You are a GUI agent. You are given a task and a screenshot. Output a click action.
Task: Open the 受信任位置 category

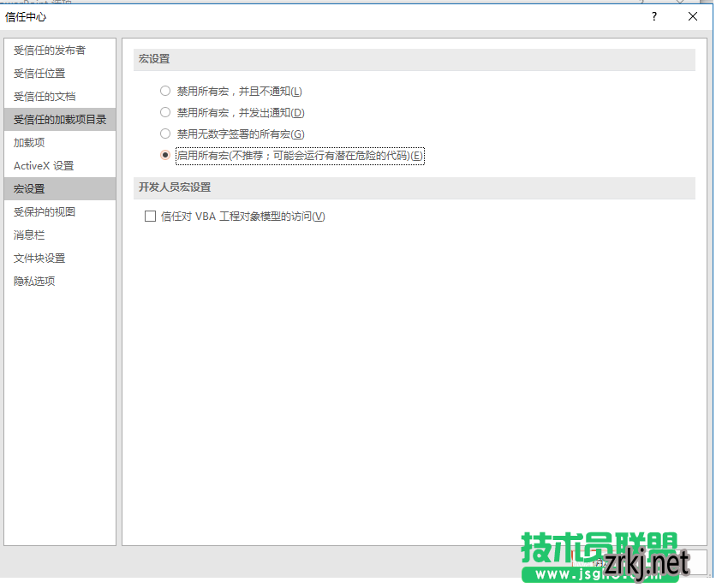pyautogui.click(x=60, y=74)
